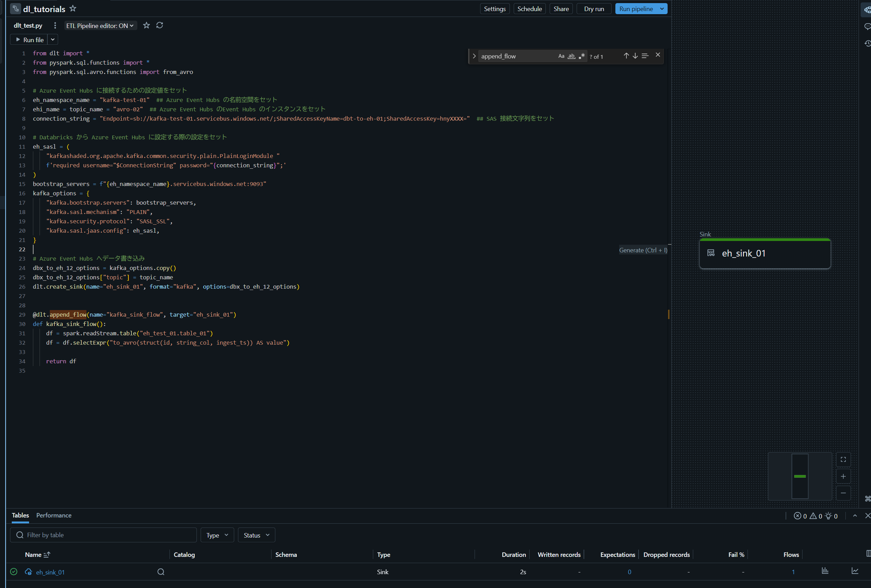Star the dlt_test.py file
The height and width of the screenshot is (588, 871).
(x=147, y=26)
